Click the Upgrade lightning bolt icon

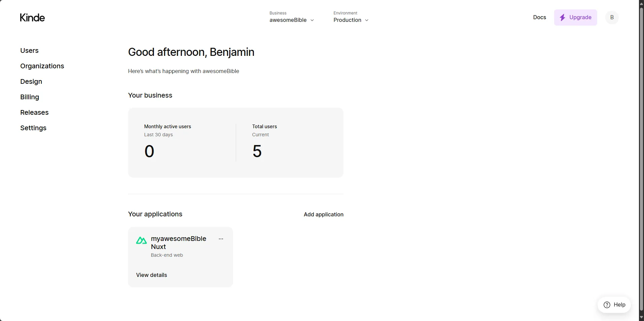coord(562,17)
